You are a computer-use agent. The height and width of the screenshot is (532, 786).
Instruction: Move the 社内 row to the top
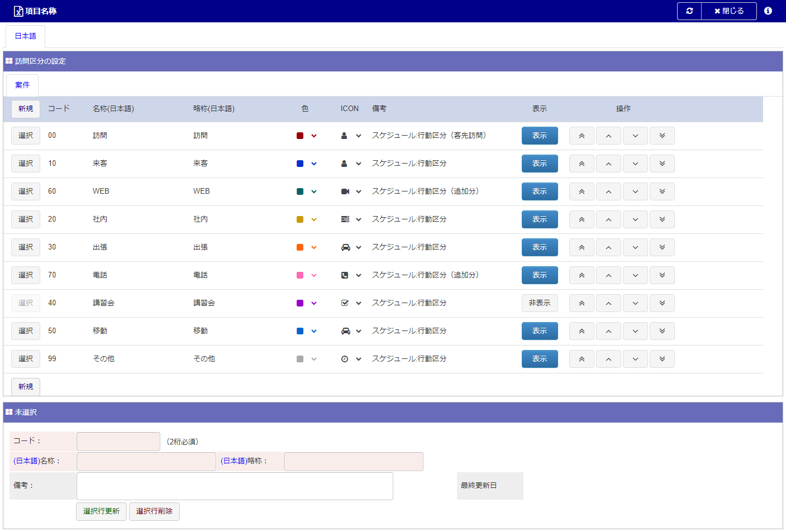[582, 219]
